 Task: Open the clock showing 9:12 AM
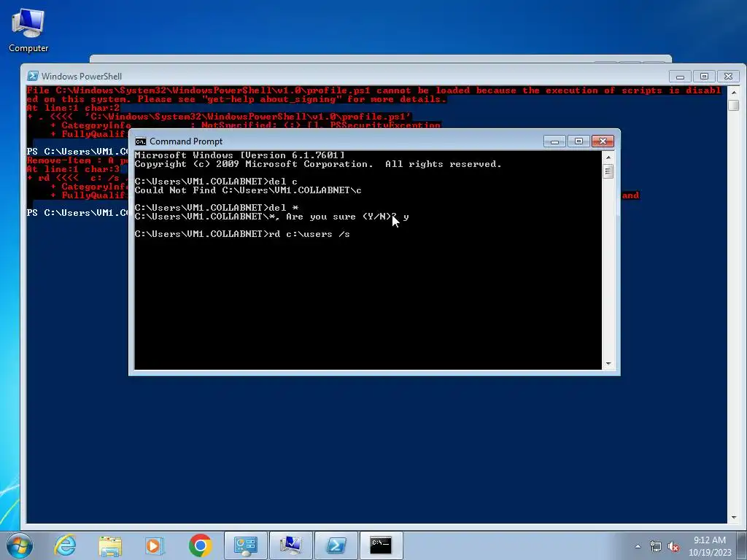pos(710,545)
